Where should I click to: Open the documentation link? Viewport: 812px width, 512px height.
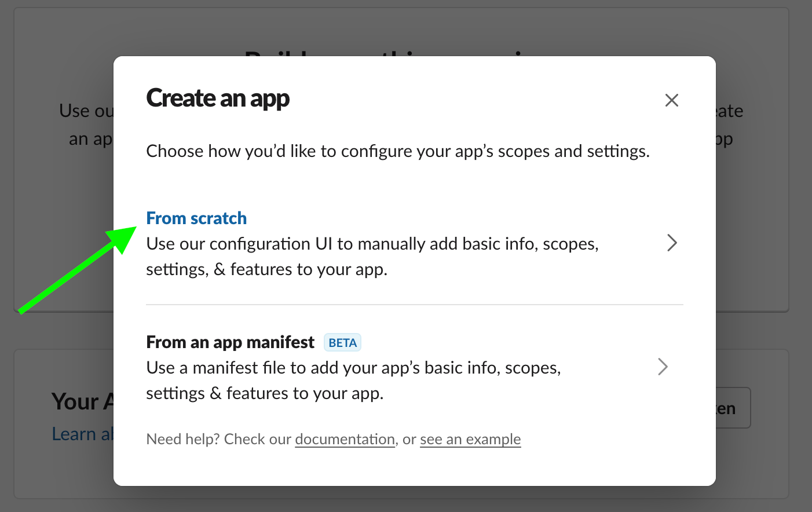345,440
